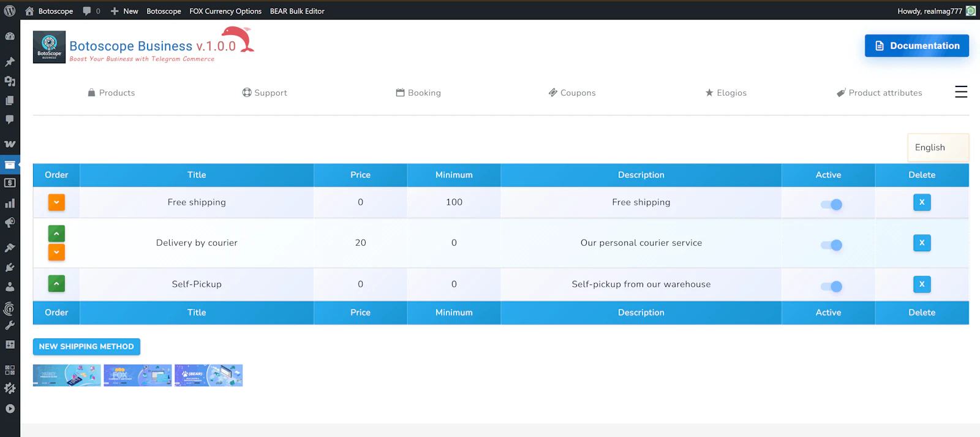Image resolution: width=980 pixels, height=437 pixels.
Task: Click the realmag777 avatar in the admin bar
Action: pos(971,11)
